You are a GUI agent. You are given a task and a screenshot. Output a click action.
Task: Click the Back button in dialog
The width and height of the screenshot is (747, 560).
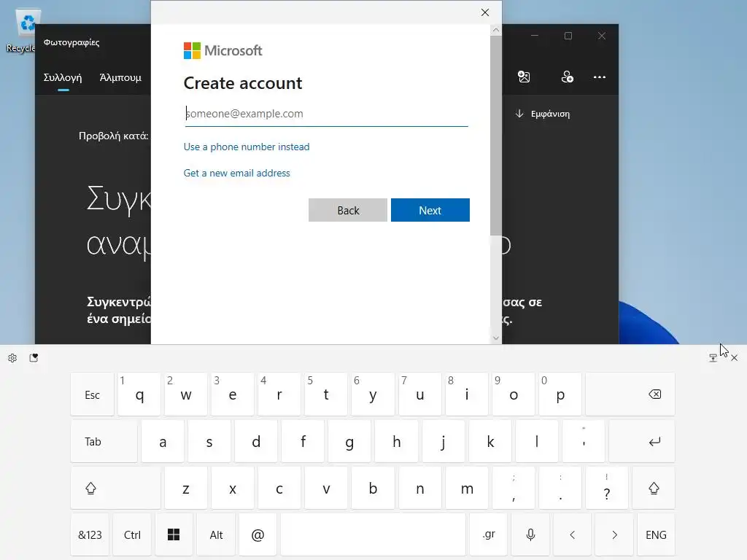[x=348, y=210]
